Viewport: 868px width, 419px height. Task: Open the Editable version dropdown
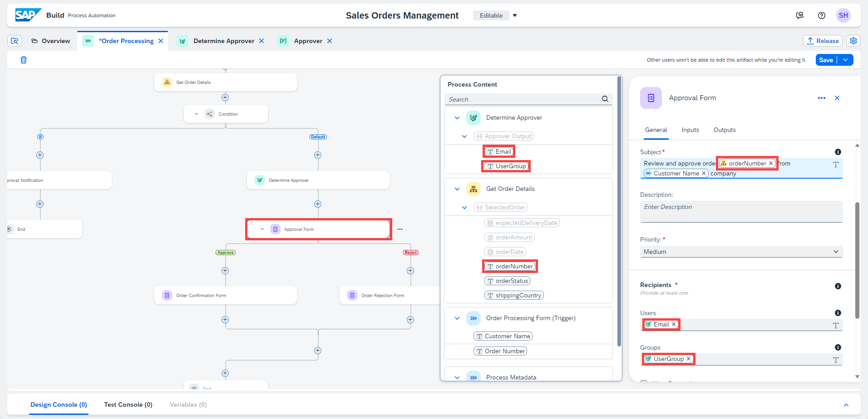click(x=515, y=15)
